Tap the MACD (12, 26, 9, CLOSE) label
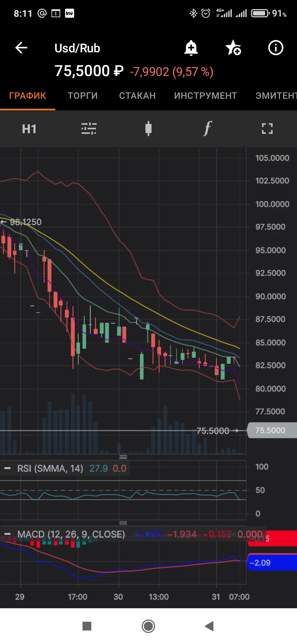The width and height of the screenshot is (297, 644). coord(71,534)
